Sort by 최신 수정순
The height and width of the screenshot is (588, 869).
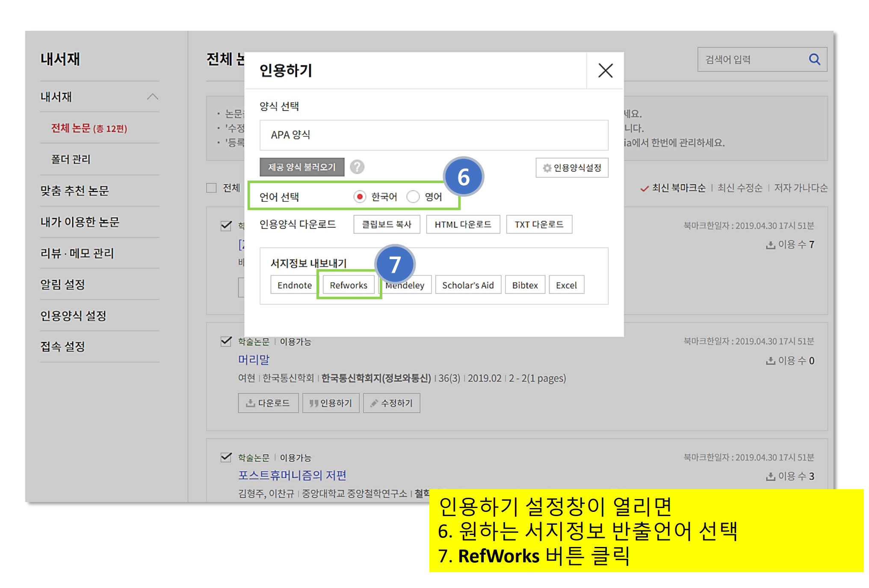[739, 188]
